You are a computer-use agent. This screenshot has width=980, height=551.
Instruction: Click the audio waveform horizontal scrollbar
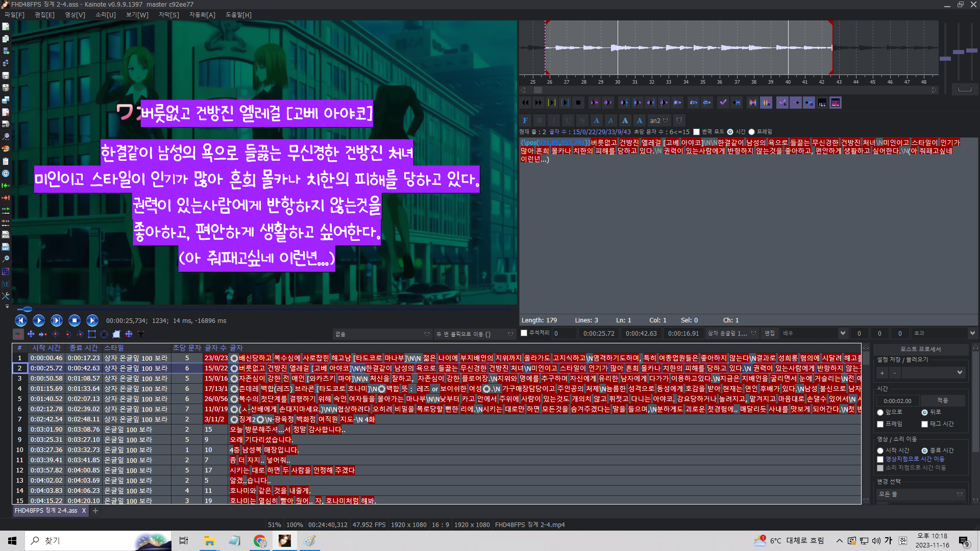(x=729, y=90)
